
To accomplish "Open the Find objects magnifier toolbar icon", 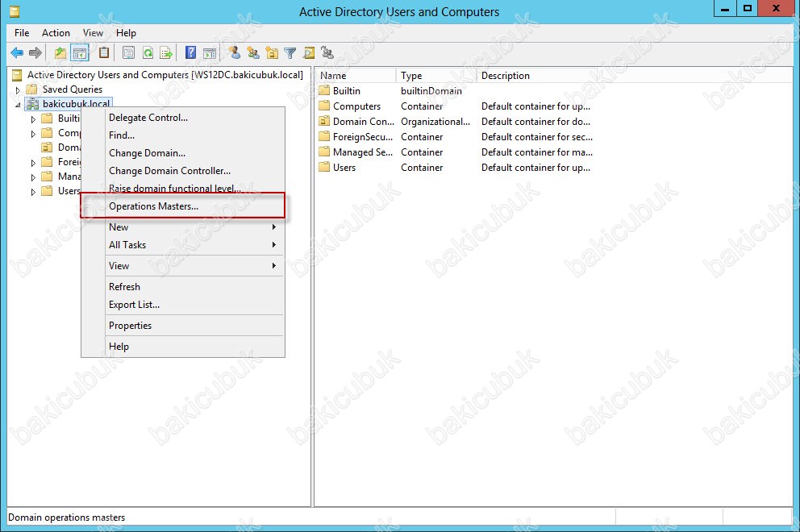I will pyautogui.click(x=309, y=52).
